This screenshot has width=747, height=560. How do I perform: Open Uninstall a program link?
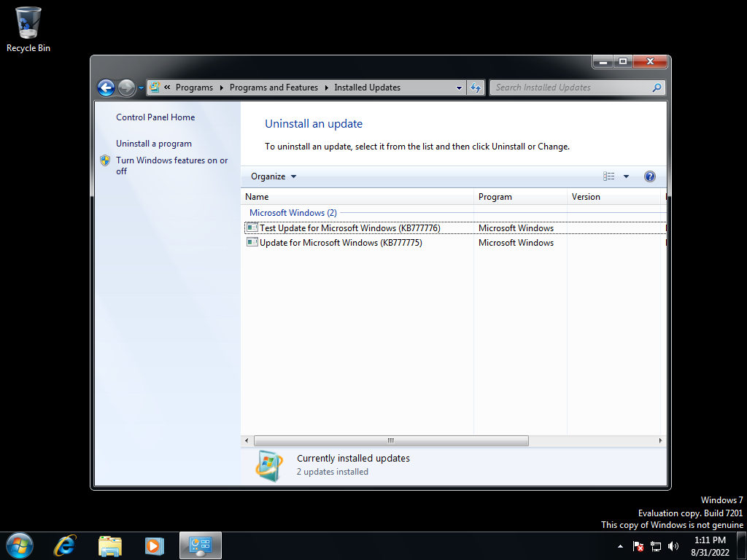(x=154, y=144)
